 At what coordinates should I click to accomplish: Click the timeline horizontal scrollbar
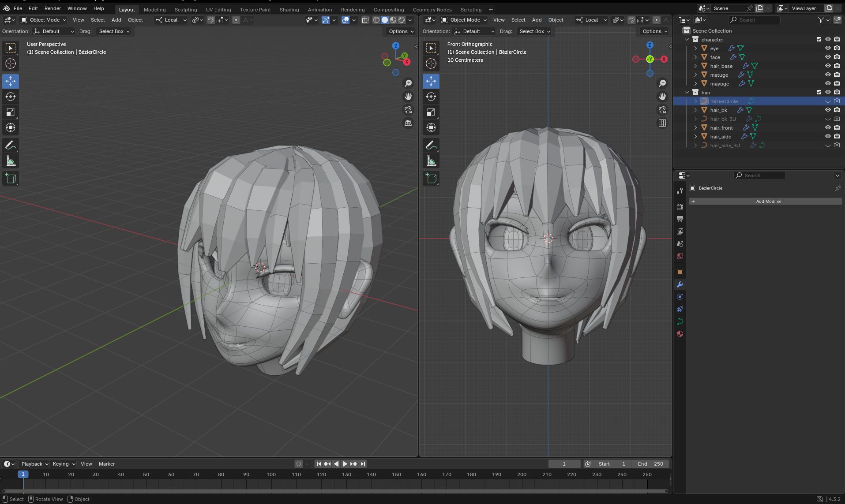[x=335, y=491]
